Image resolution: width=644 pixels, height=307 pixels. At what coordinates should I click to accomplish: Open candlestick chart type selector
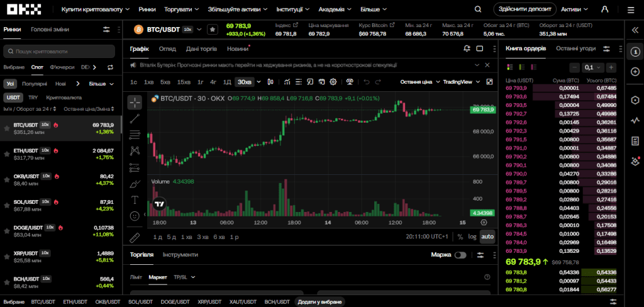point(270,82)
